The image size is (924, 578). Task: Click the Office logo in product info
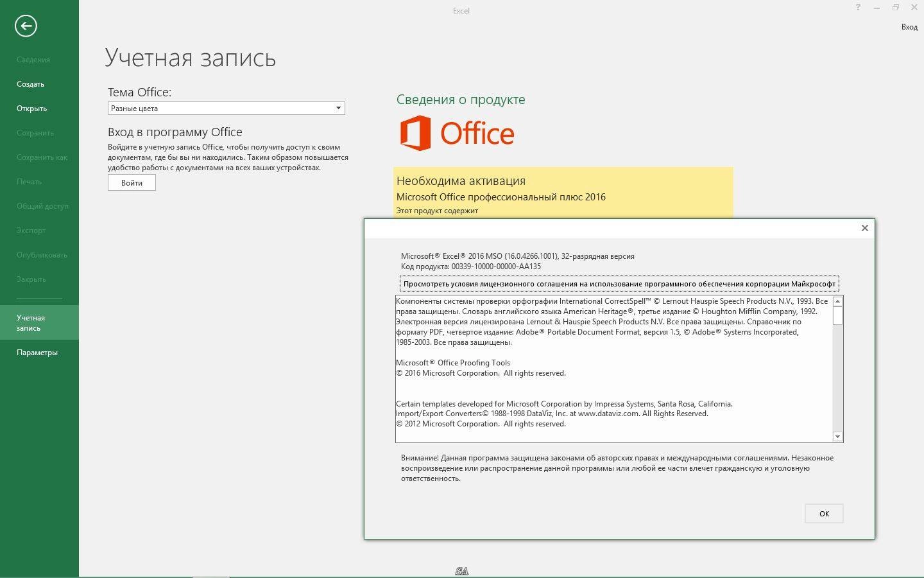click(457, 133)
